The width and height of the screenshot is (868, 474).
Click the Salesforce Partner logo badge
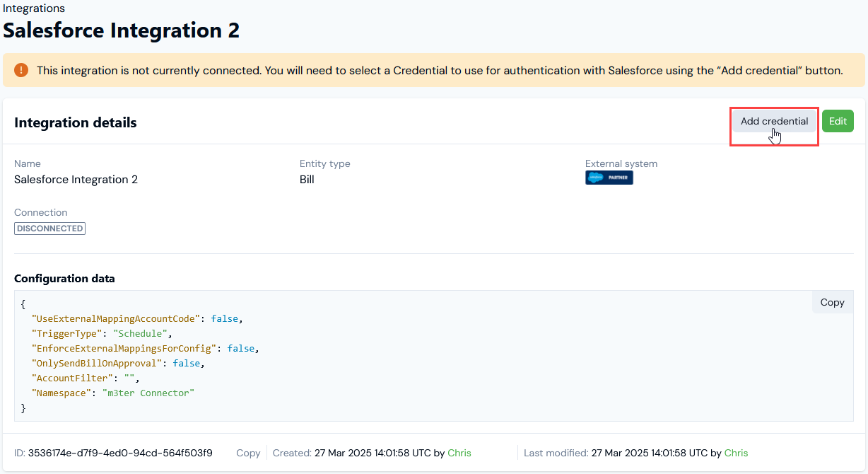click(609, 178)
